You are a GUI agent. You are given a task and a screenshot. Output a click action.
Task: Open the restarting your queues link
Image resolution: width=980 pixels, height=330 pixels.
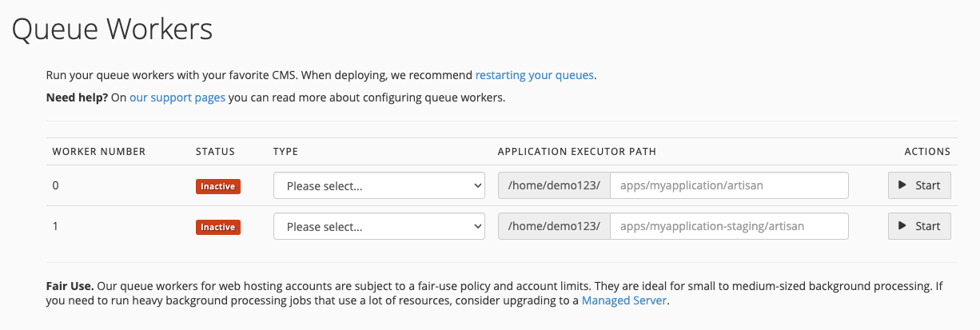[x=534, y=75]
